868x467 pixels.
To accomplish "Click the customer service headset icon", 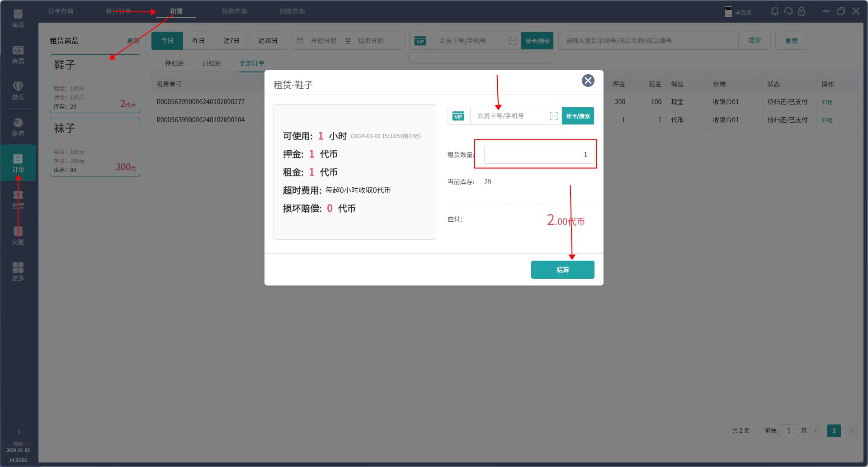I will pyautogui.click(x=788, y=11).
